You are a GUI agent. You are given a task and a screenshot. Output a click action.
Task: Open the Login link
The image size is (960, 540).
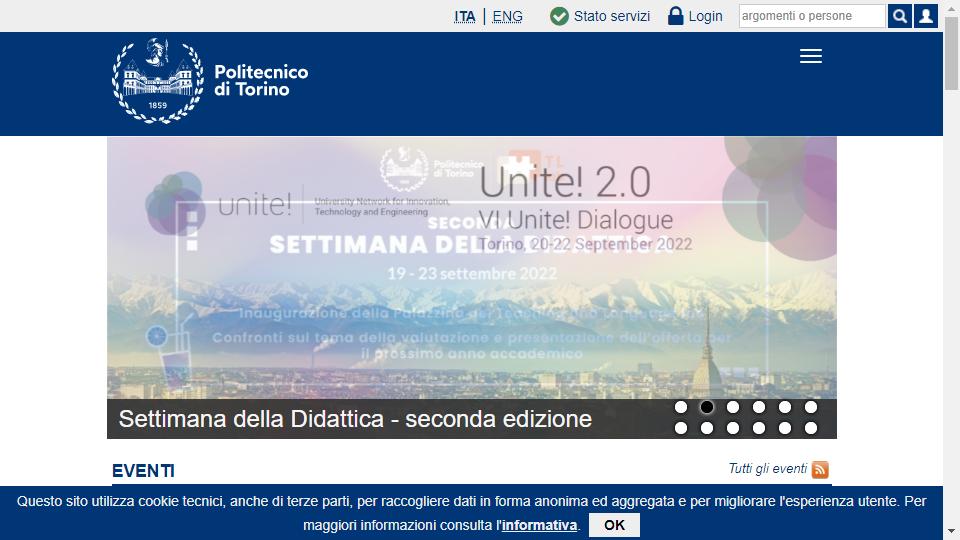[x=705, y=17]
